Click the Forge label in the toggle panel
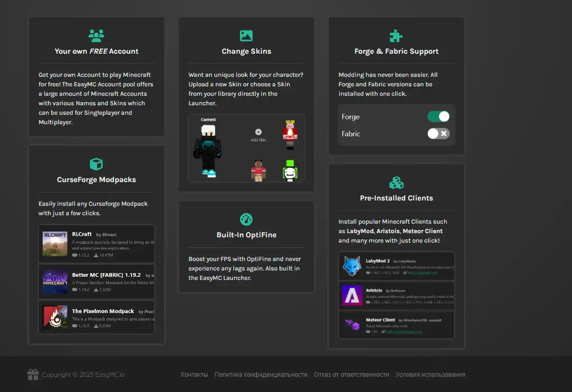Viewport: 572px width, 392px height. 350,117
